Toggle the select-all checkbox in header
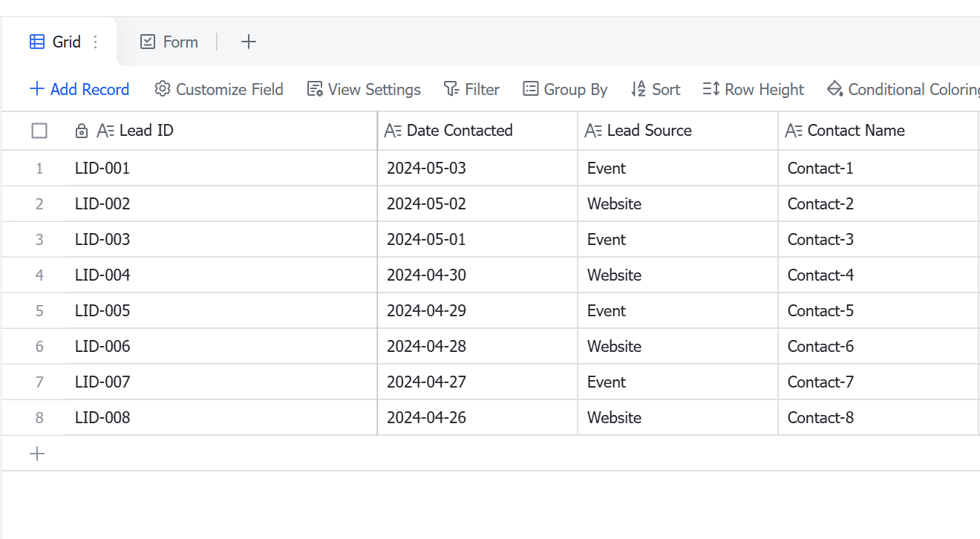 pos(39,131)
